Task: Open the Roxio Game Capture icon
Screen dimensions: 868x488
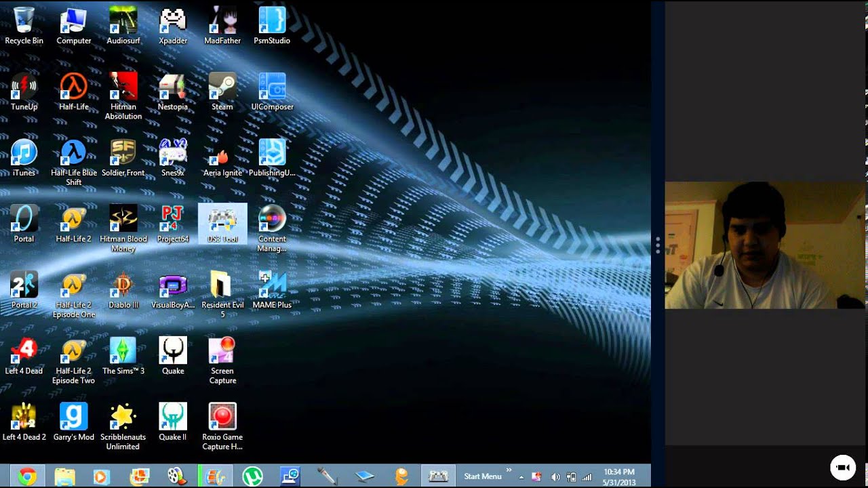Action: pos(222,428)
